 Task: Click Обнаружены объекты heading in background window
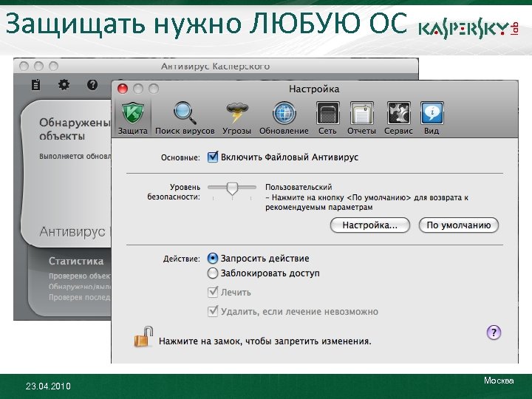75,129
